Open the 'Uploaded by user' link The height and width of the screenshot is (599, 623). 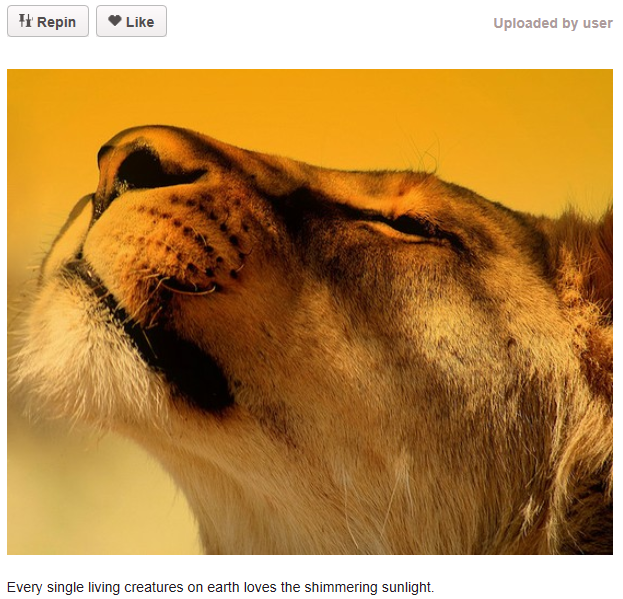click(553, 23)
